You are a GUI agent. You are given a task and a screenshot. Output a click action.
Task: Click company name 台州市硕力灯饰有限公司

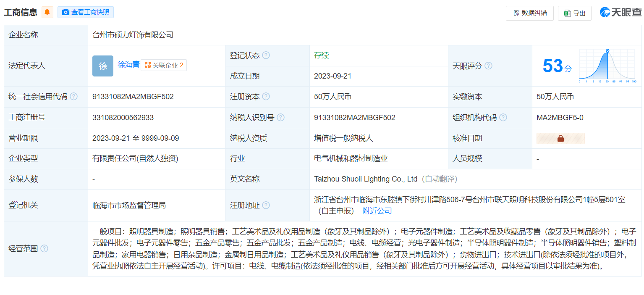pyautogui.click(x=133, y=35)
